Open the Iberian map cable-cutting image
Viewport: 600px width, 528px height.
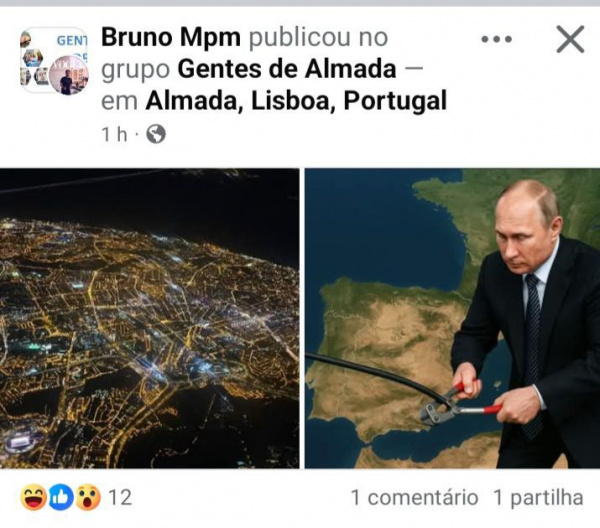click(452, 318)
